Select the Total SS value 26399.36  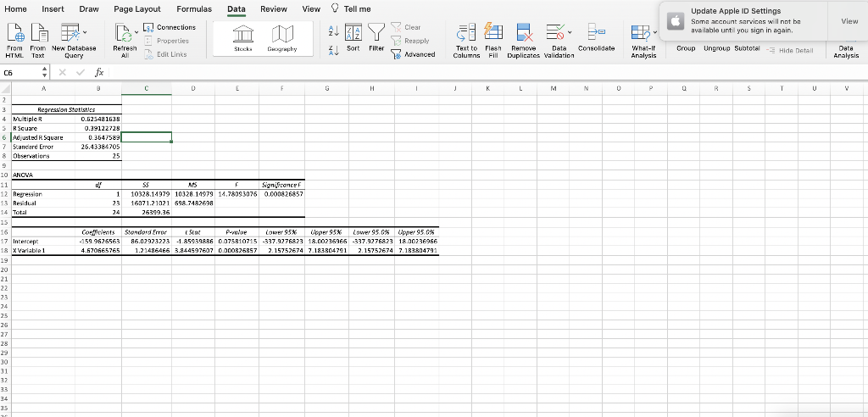146,212
